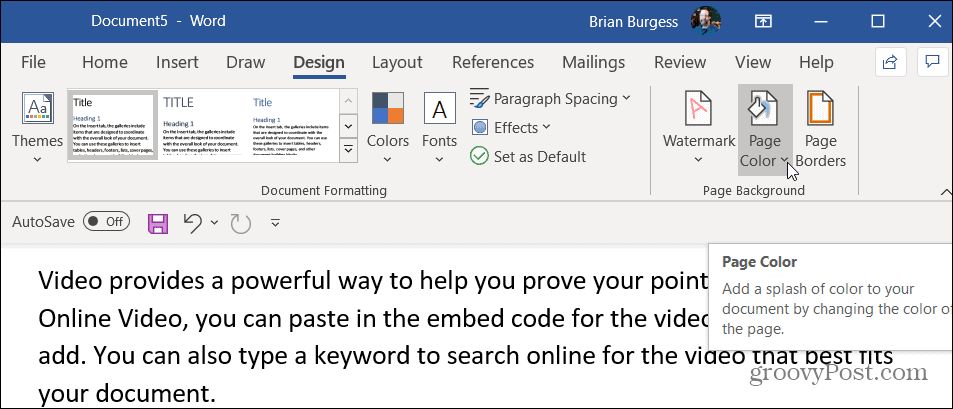This screenshot has height=409, width=953.
Task: Open the File tab
Action: 33,62
